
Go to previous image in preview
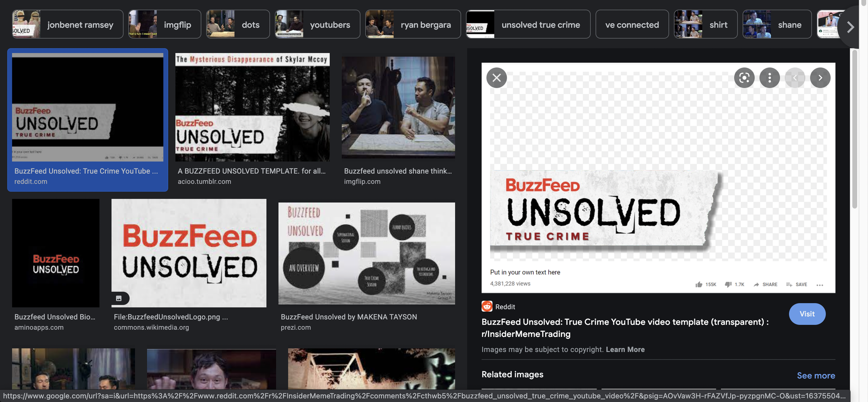[795, 78]
